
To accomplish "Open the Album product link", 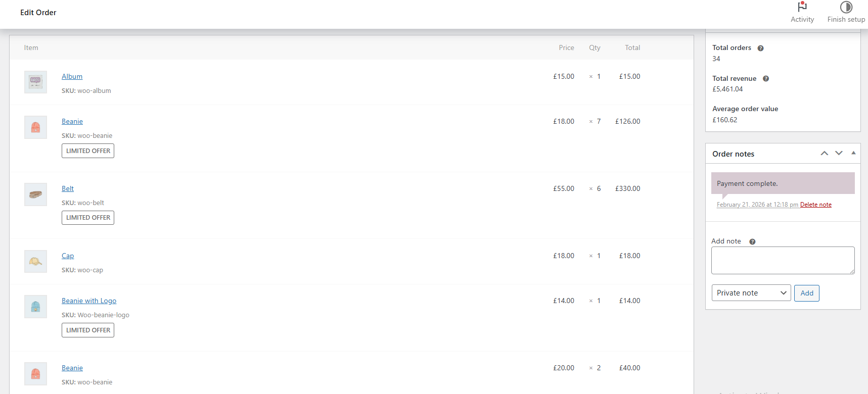I will pos(72,76).
